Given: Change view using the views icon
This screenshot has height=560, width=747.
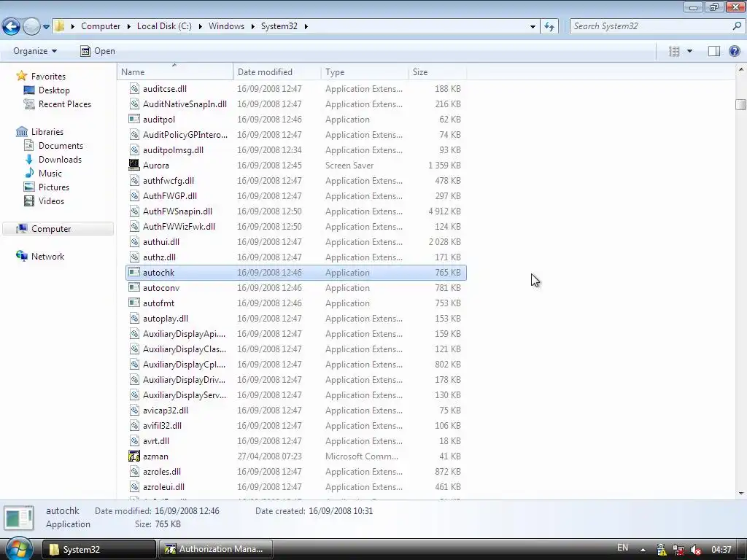Looking at the screenshot, I should coord(674,51).
